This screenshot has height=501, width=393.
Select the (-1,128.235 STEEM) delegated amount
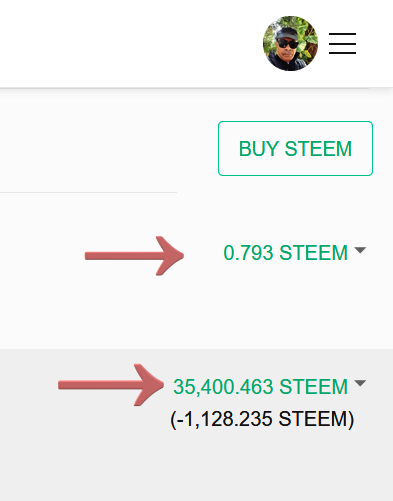click(x=262, y=419)
